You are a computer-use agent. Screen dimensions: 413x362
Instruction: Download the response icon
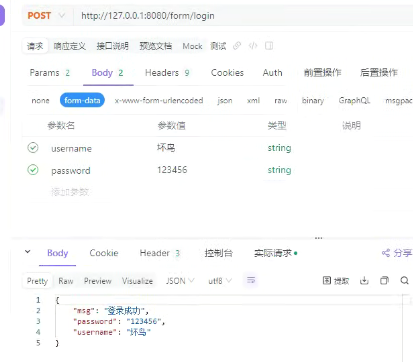click(364, 281)
